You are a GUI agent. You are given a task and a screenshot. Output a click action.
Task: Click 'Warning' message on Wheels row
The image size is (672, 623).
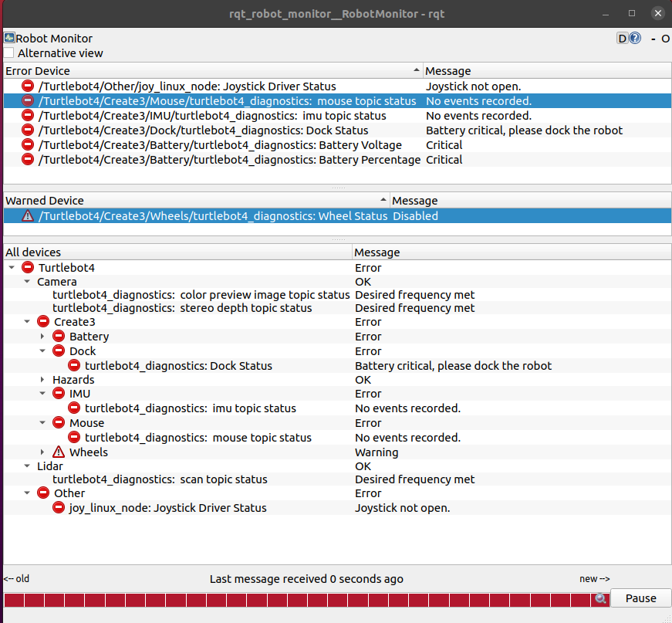pyautogui.click(x=377, y=452)
